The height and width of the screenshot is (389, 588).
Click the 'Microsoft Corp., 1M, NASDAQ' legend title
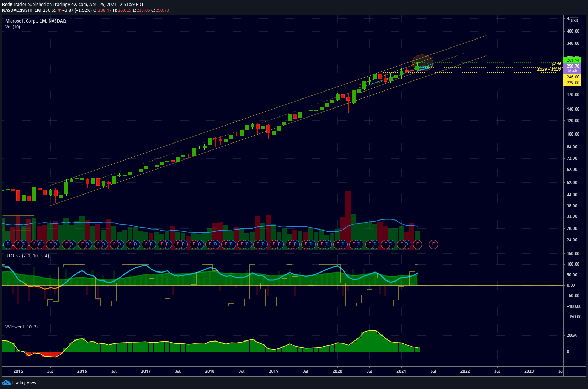click(x=36, y=21)
